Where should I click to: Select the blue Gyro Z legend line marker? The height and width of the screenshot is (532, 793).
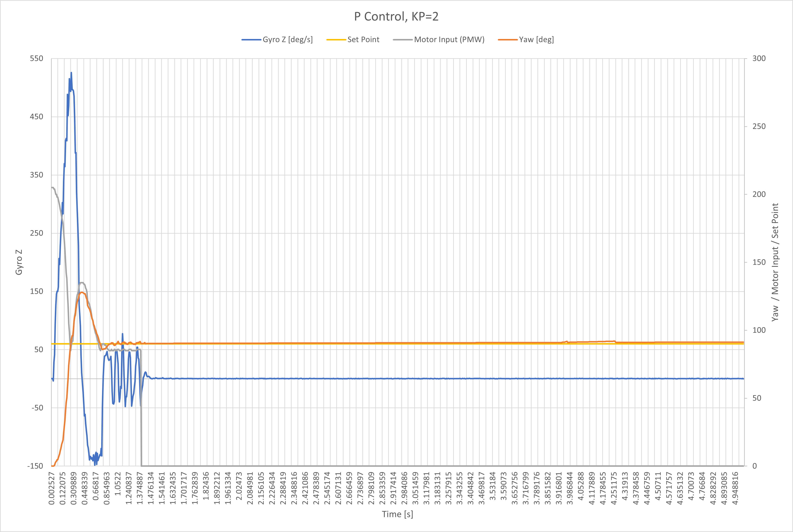pyautogui.click(x=251, y=40)
